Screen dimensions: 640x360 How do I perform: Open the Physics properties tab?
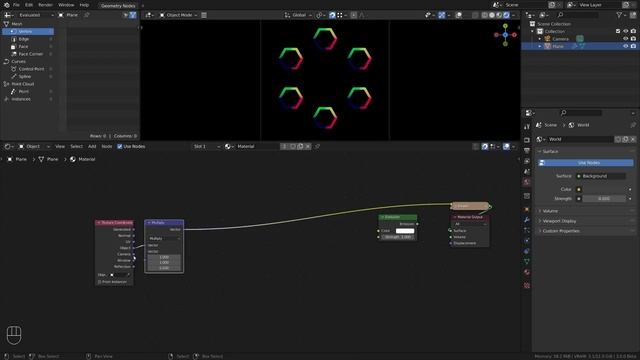tap(527, 241)
